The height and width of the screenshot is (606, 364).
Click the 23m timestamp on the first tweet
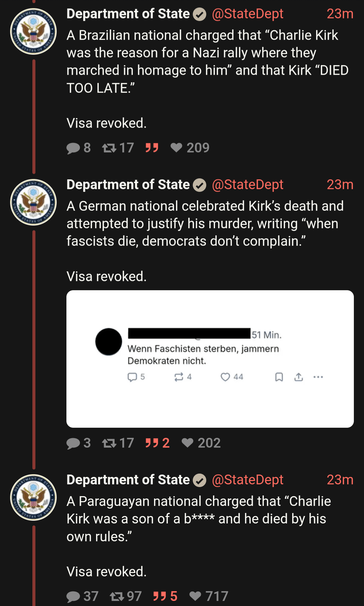point(340,14)
